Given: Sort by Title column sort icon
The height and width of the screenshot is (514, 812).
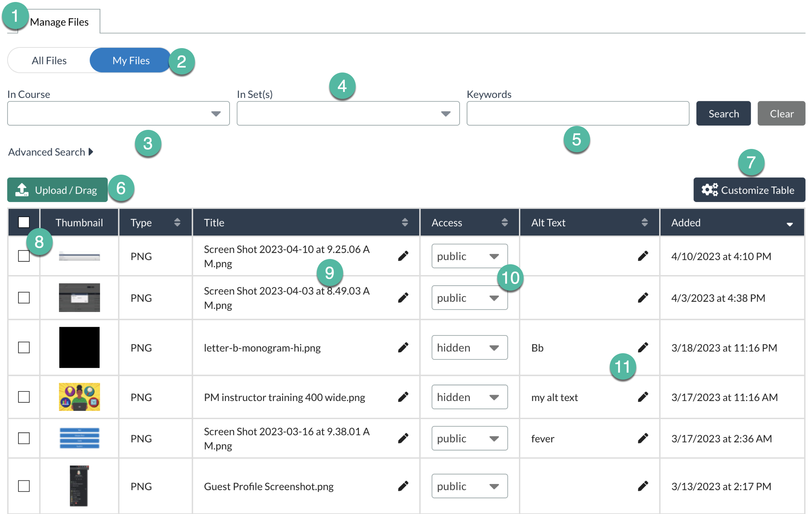Looking at the screenshot, I should click(x=405, y=222).
